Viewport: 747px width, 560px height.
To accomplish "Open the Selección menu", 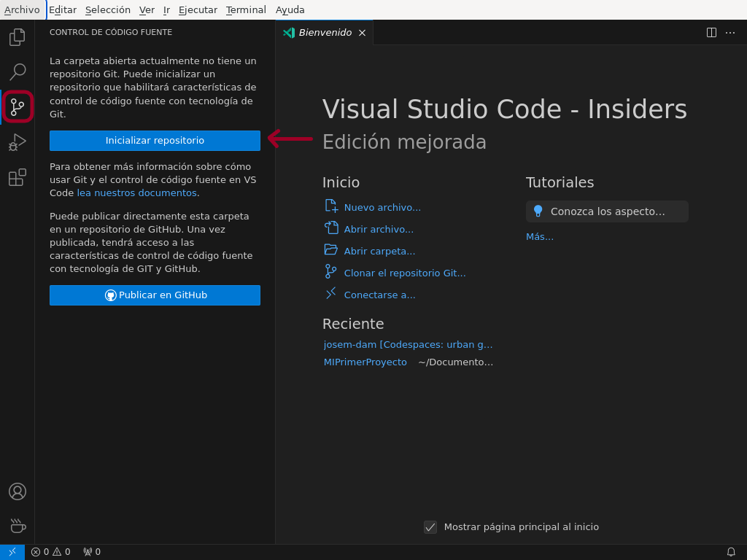I will [108, 10].
